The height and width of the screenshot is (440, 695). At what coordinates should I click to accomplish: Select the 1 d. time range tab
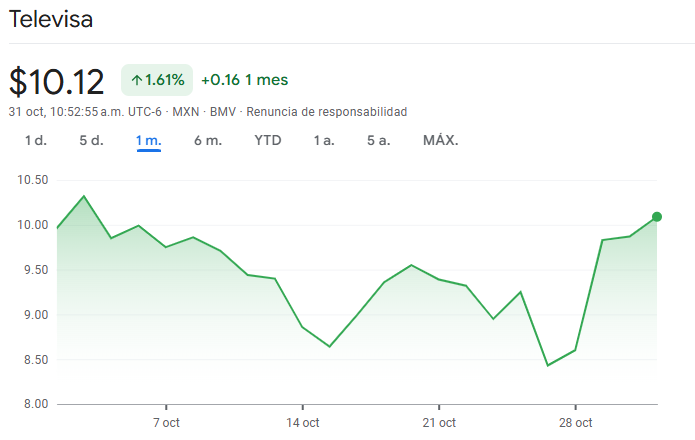click(35, 140)
